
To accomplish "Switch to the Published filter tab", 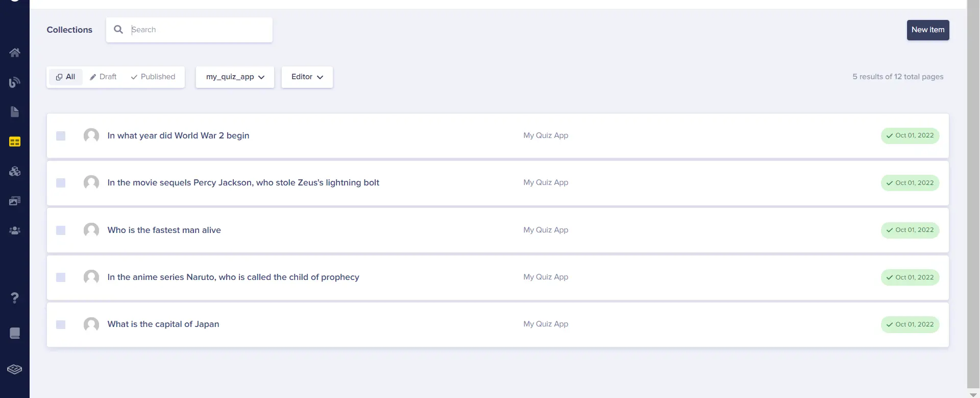I will tap(153, 77).
